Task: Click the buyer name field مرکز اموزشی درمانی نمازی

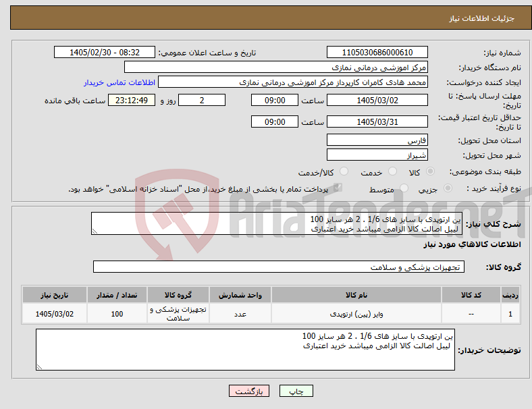Action: coord(276,67)
